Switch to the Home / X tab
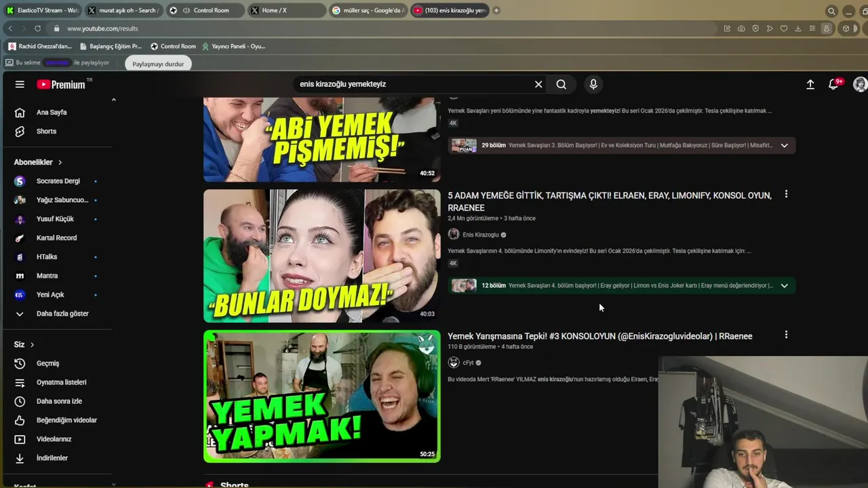 (285, 10)
